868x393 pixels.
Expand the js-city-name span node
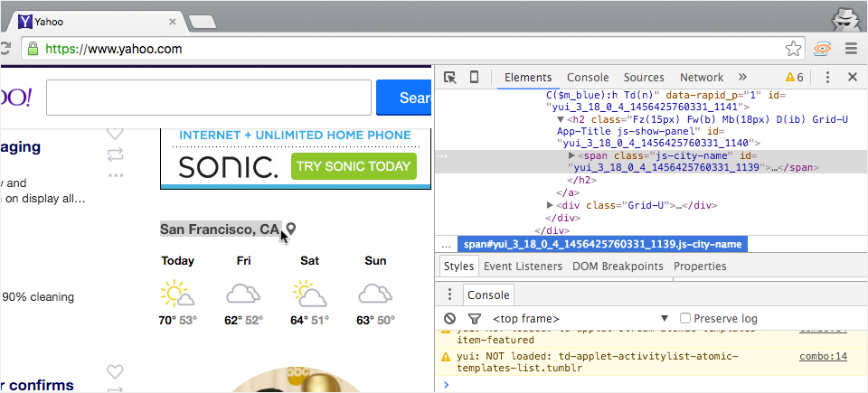(x=571, y=155)
